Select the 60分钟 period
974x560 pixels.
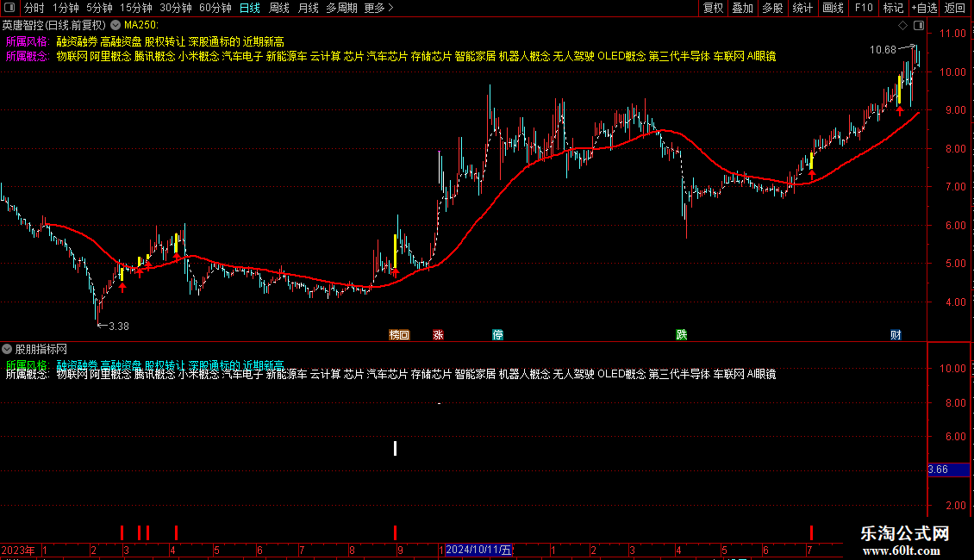tap(215, 8)
